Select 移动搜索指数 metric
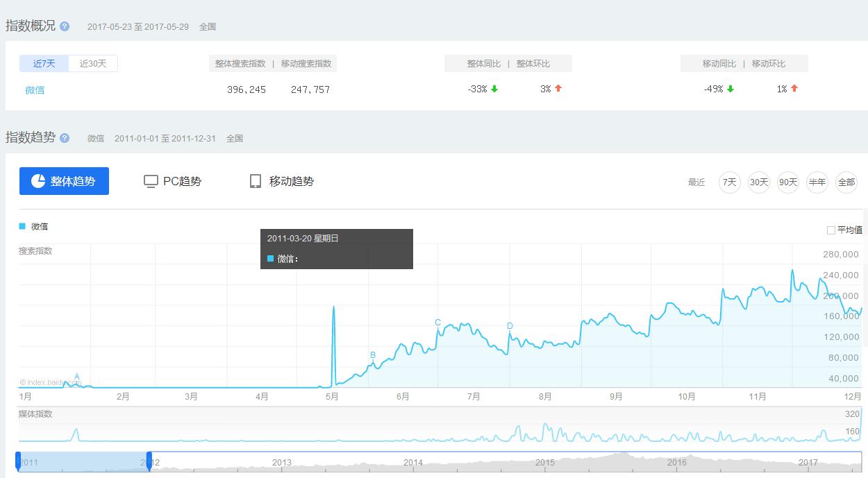This screenshot has height=478, width=868. tap(307, 63)
